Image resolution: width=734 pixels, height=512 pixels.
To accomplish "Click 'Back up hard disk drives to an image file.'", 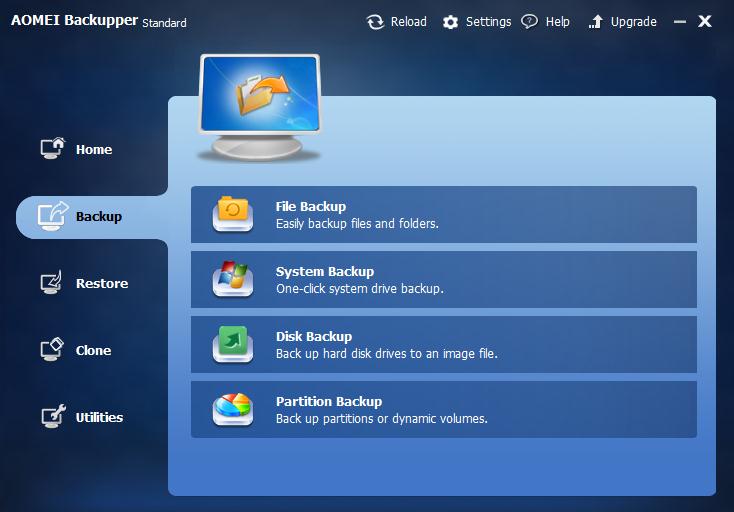I will click(x=387, y=354).
